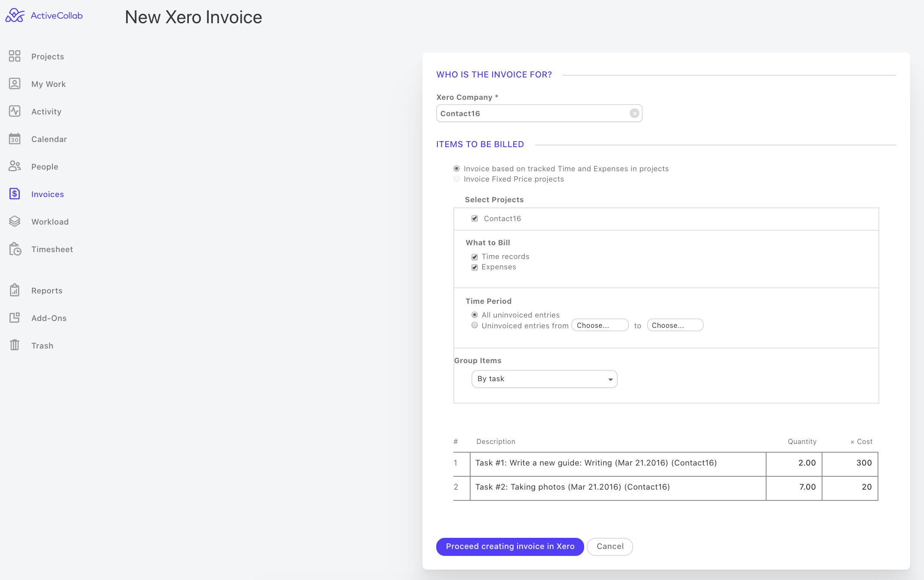
Task: Click the My Work person icon
Action: tap(15, 83)
